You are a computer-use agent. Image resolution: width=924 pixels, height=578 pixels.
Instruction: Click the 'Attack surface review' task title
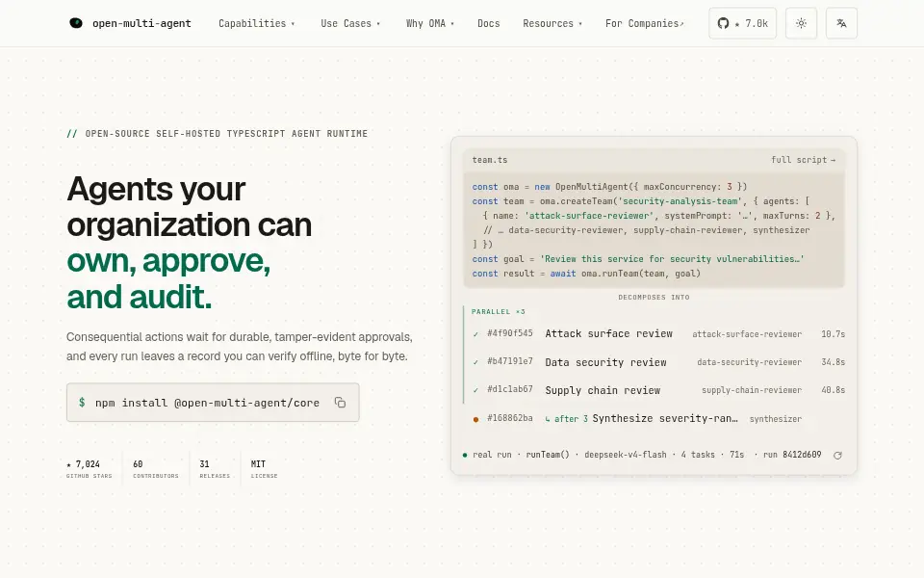click(x=608, y=334)
